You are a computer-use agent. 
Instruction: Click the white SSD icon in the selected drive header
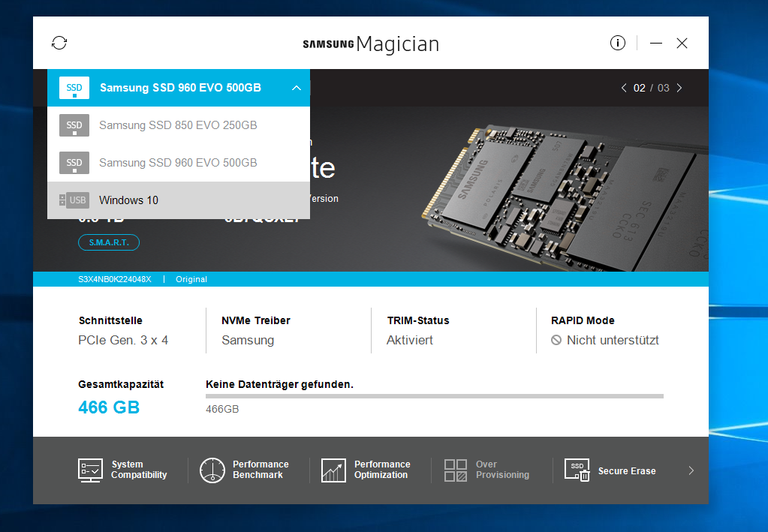click(x=74, y=88)
